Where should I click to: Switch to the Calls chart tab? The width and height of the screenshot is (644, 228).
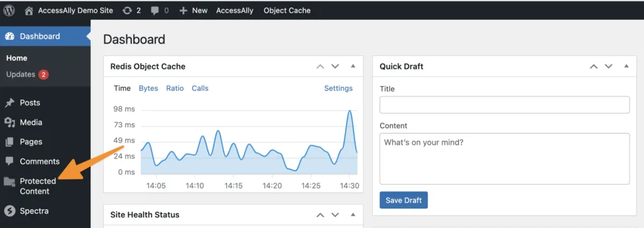(200, 88)
